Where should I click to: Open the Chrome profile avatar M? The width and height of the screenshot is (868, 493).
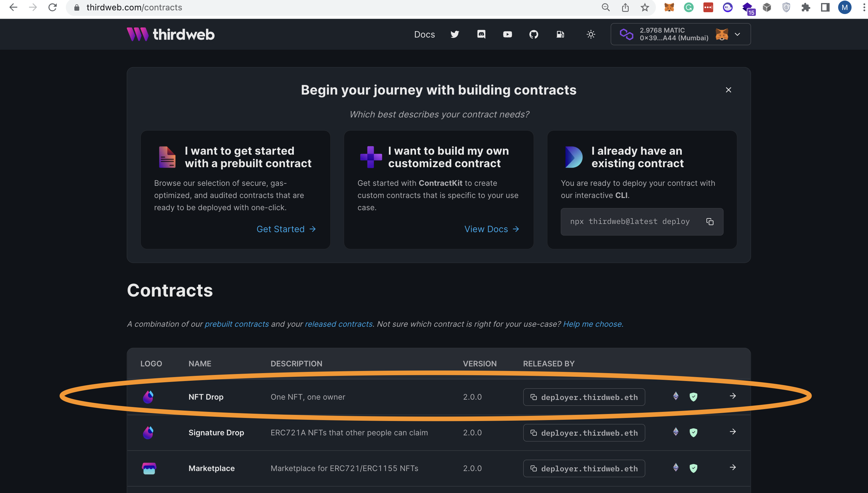click(x=845, y=7)
